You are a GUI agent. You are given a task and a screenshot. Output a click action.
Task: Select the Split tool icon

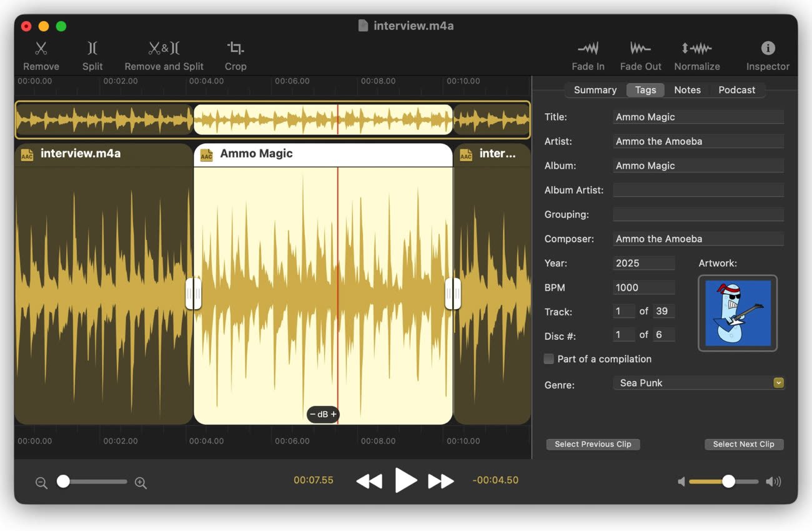[92, 49]
